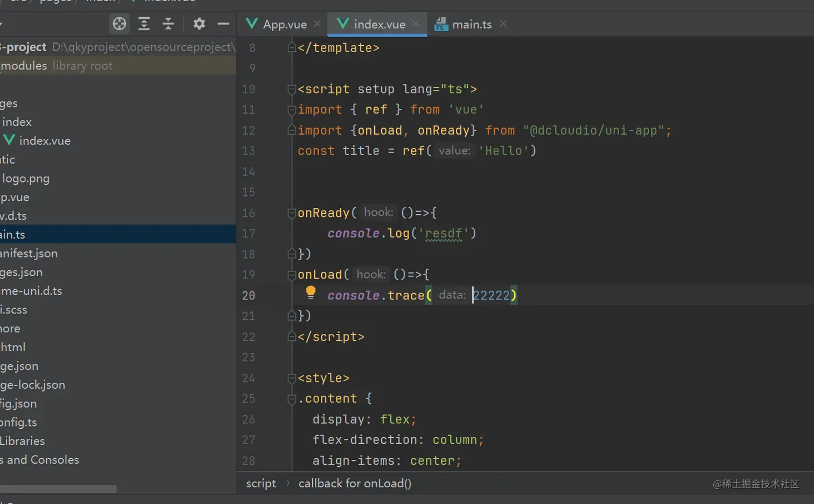
Task: Switch to the App.vue tab
Action: click(x=284, y=24)
